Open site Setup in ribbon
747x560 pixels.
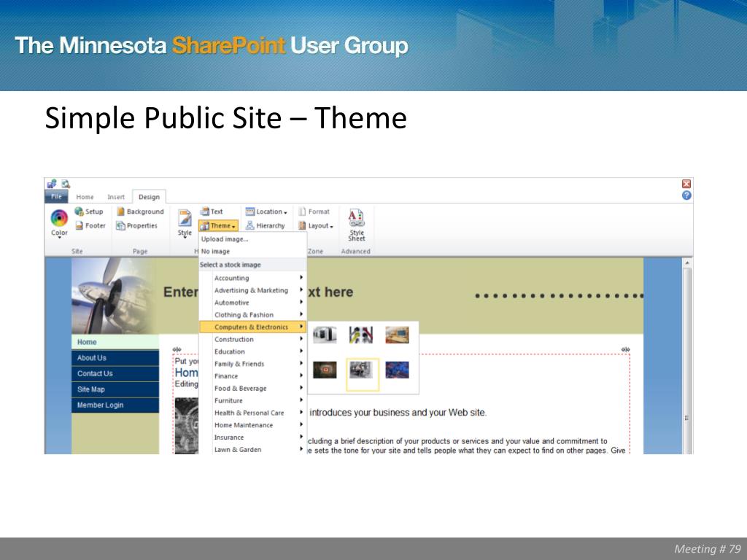coord(89,211)
